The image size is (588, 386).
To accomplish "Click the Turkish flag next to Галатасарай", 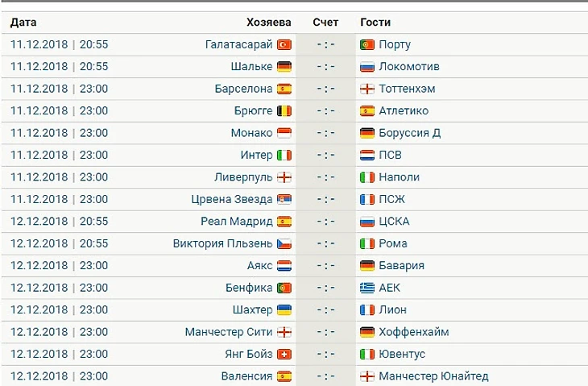I will click(x=284, y=44).
